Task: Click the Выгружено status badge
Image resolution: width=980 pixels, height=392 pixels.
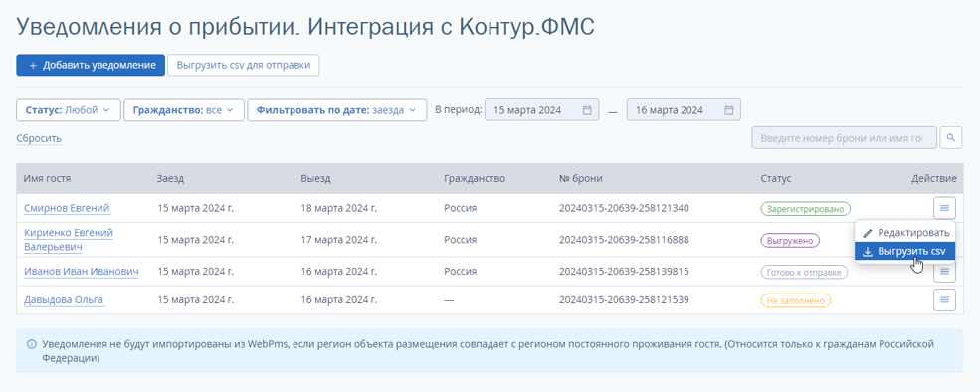Action: point(789,240)
